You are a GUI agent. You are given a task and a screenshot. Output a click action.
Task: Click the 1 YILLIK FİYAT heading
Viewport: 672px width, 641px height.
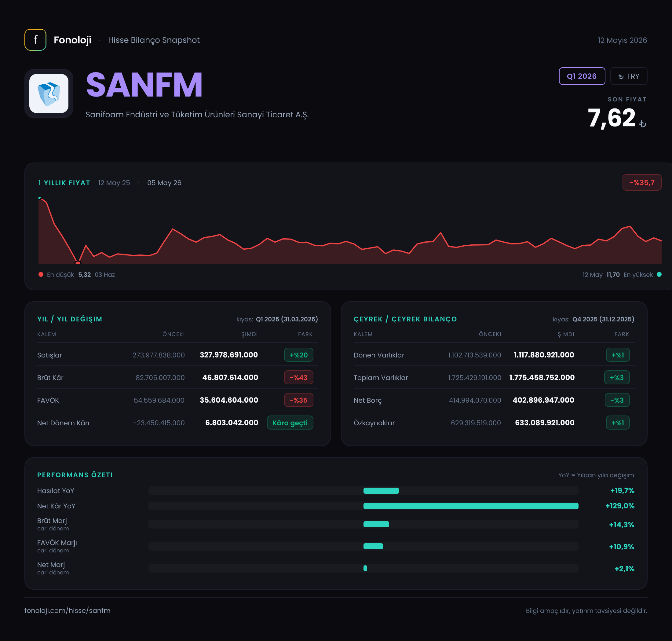pyautogui.click(x=64, y=183)
